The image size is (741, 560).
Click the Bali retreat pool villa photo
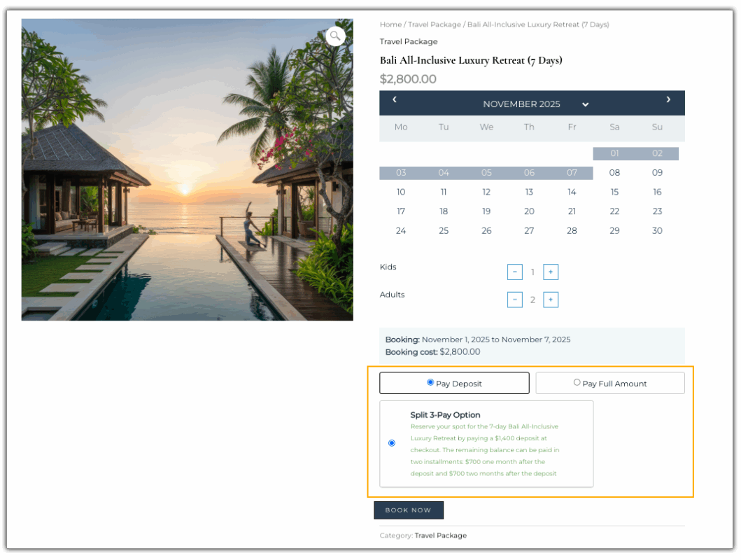[x=187, y=169]
